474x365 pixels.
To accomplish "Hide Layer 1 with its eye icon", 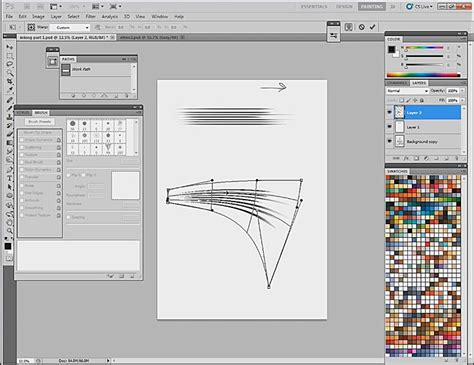I will coord(389,127).
